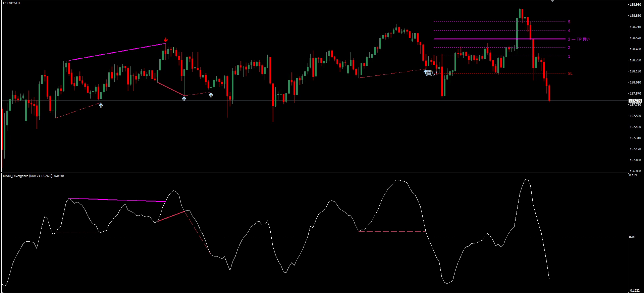Image resolution: width=644 pixels, height=293 pixels.
Task: Select the magenta trendline in the MACD subwindow
Action: point(117,200)
